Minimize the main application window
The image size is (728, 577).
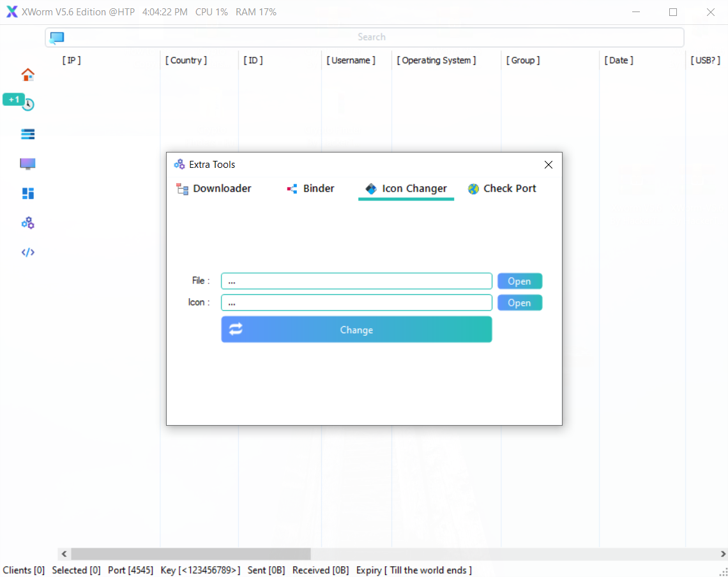tap(636, 12)
